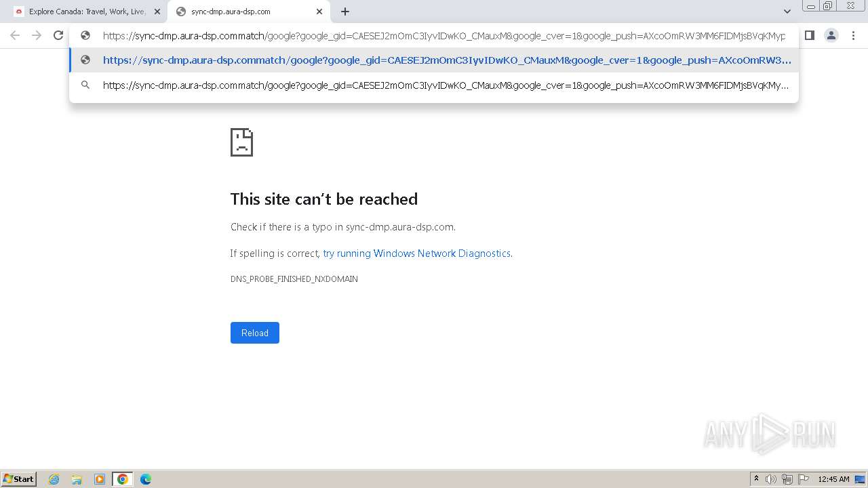Open the File Explorer taskbar icon

tap(77, 479)
